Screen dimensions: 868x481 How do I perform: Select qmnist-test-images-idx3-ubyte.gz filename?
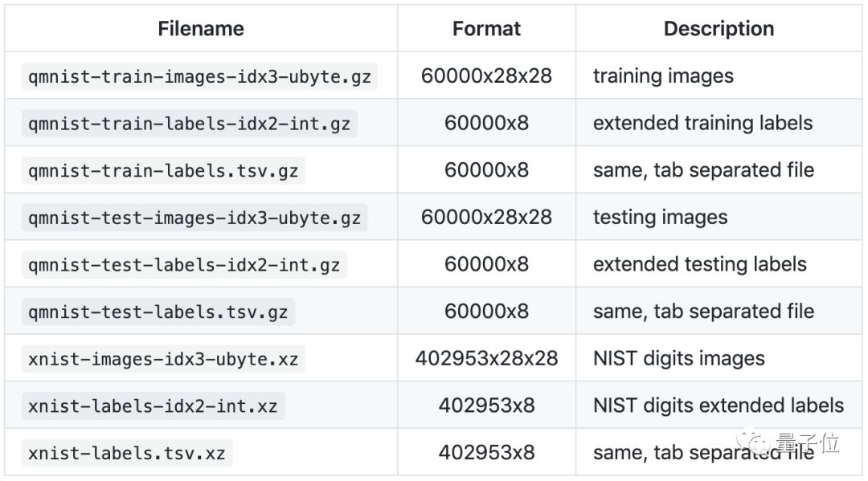(194, 218)
